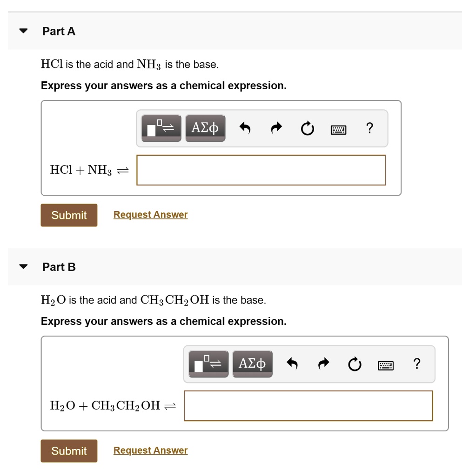Viewport: 462px width, 476px height.
Task: Show keyboard shortcuts for Part A
Action: [x=338, y=129]
